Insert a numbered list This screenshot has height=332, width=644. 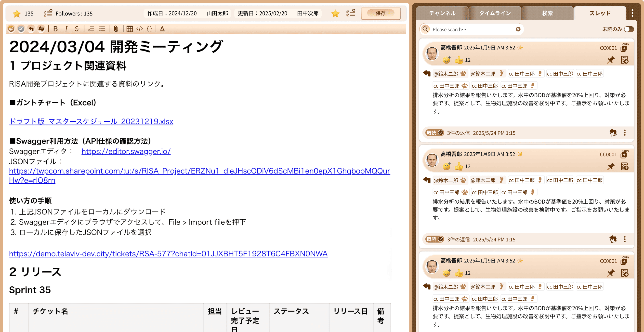(91, 29)
